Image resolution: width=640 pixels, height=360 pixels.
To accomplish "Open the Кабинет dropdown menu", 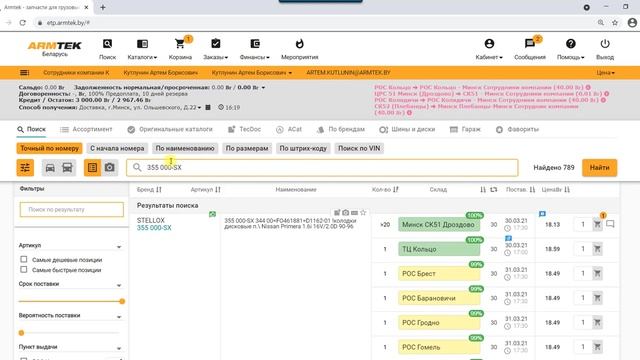I will point(489,49).
